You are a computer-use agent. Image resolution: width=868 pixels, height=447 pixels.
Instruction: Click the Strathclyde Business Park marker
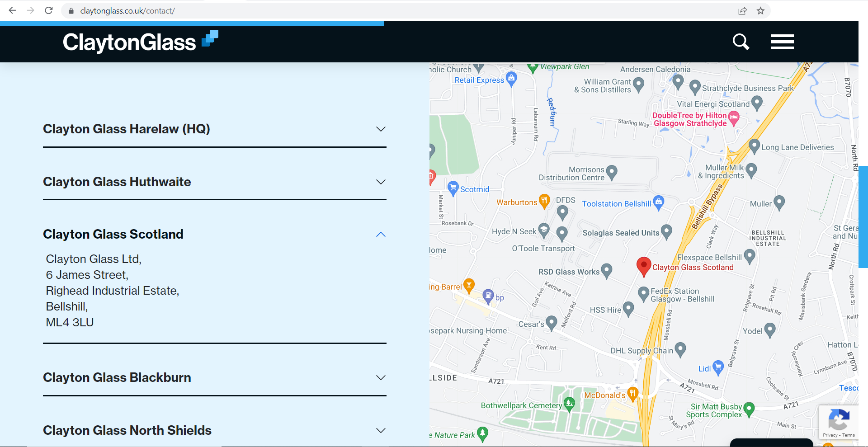point(695,87)
